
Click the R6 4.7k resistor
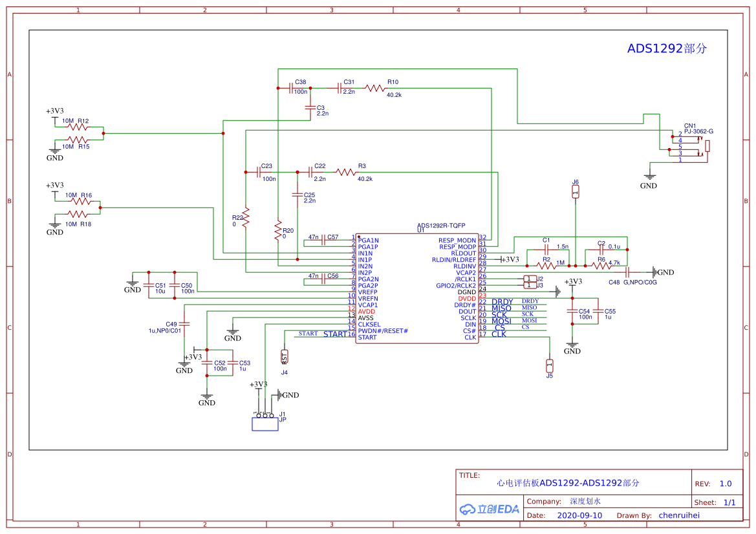601,266
